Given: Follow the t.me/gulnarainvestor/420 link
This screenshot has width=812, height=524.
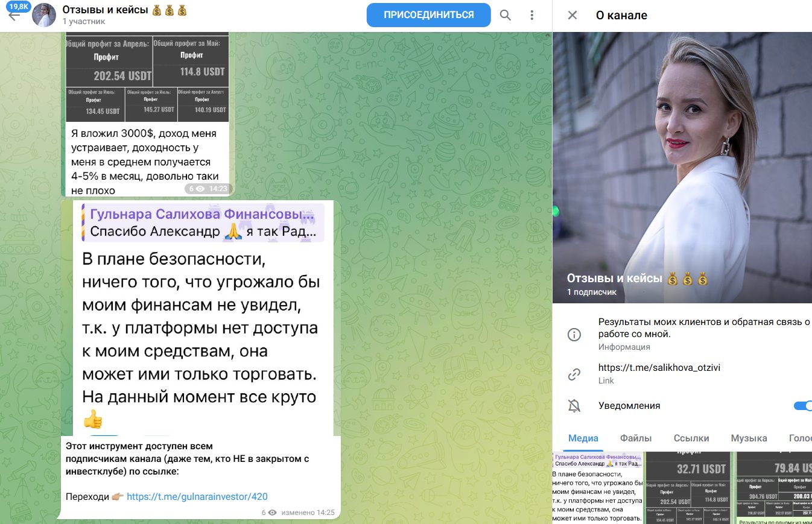Looking at the screenshot, I should [x=197, y=497].
